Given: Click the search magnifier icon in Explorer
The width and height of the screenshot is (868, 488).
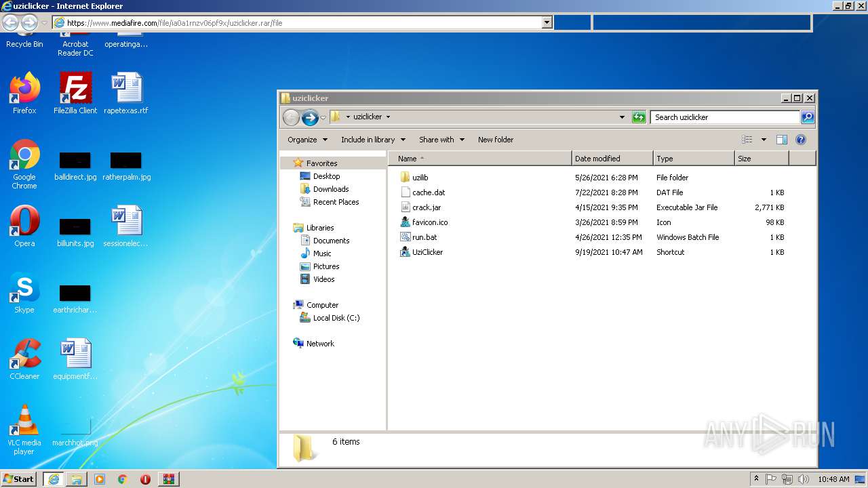Looking at the screenshot, I should [x=807, y=117].
